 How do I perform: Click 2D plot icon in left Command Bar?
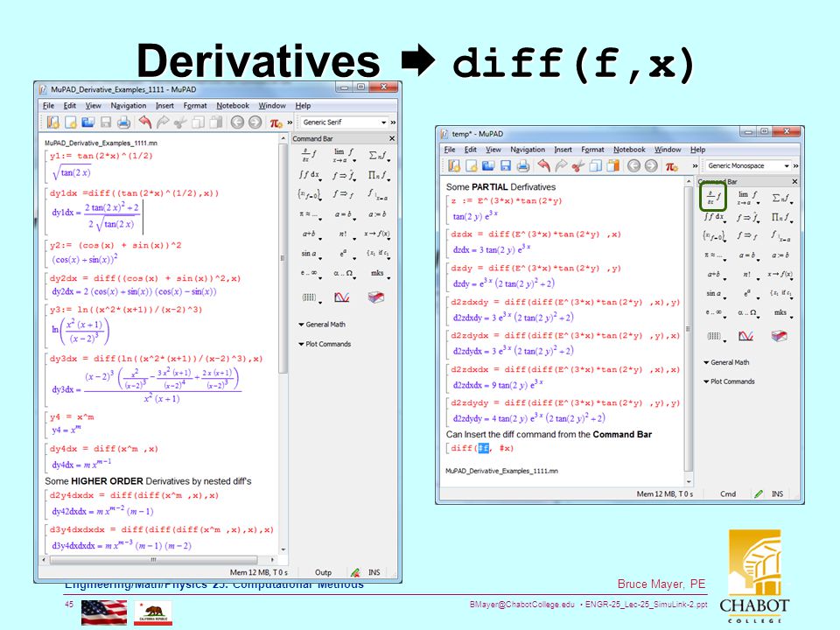click(x=342, y=297)
